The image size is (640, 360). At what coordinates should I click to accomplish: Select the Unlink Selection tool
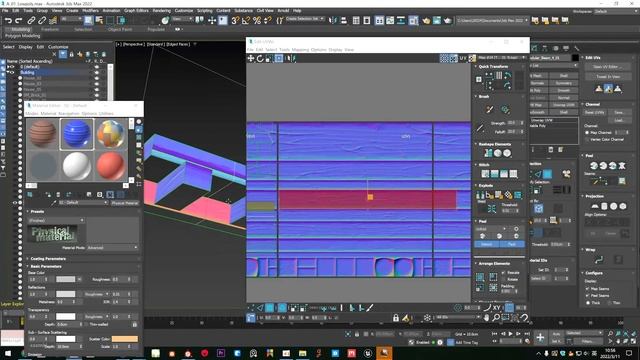[x=42, y=20]
